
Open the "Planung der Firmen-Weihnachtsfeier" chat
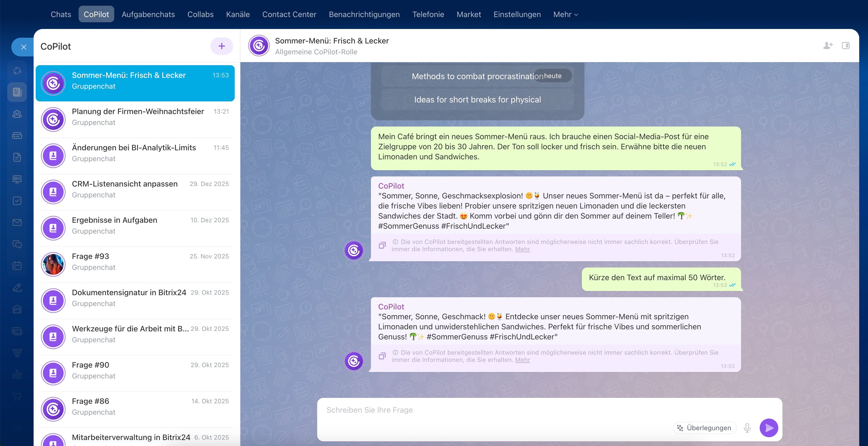[x=135, y=117]
